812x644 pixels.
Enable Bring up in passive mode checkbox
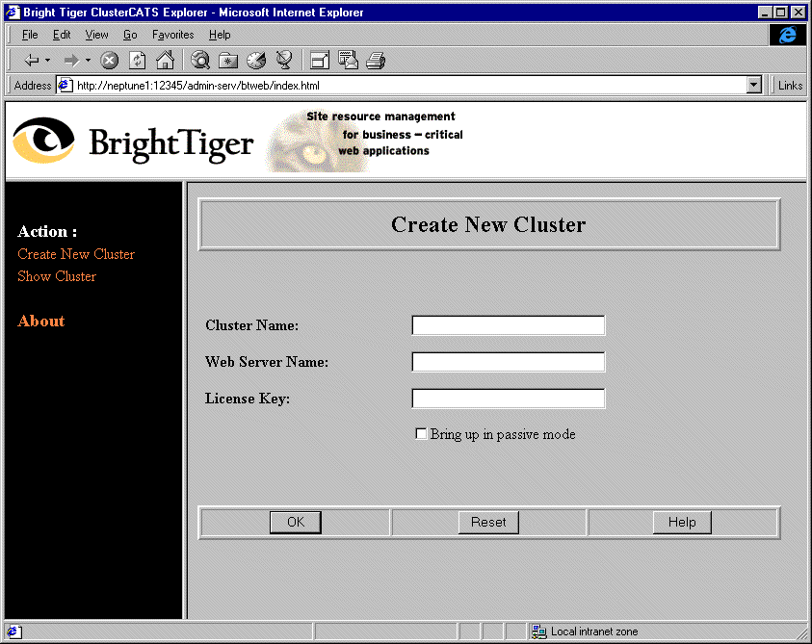coord(421,434)
